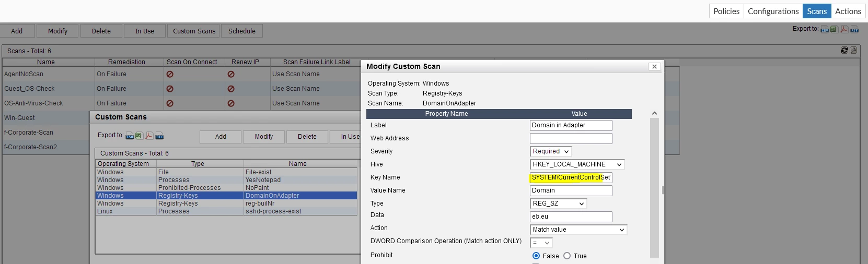The width and height of the screenshot is (868, 264).
Task: Select the YesNotepad custom scan row
Action: click(x=226, y=180)
